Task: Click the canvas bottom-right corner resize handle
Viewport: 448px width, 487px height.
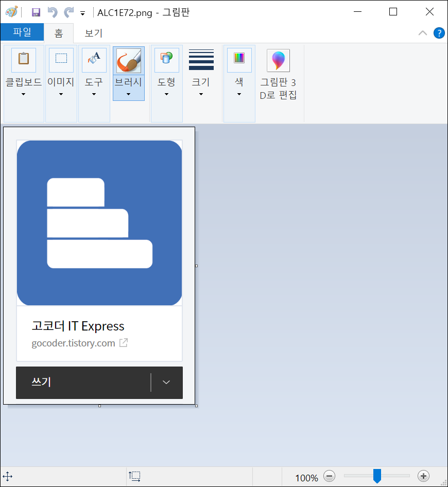Action: [x=196, y=406]
